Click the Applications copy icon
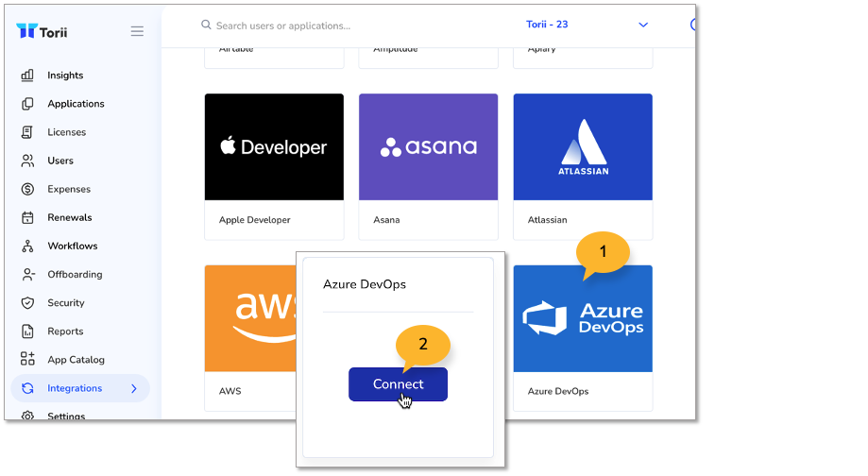 pos(27,104)
